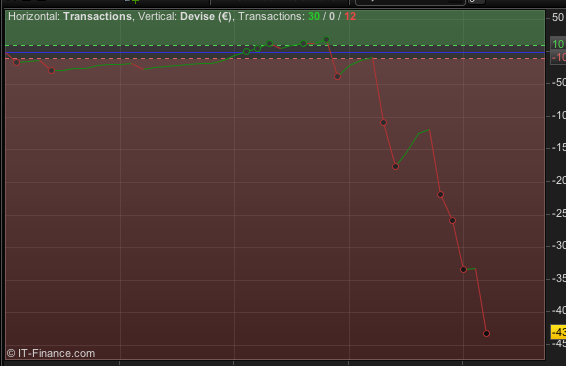566x366 pixels.
Task: Select the lowest red marker ending the curve
Action: pyautogui.click(x=486, y=334)
